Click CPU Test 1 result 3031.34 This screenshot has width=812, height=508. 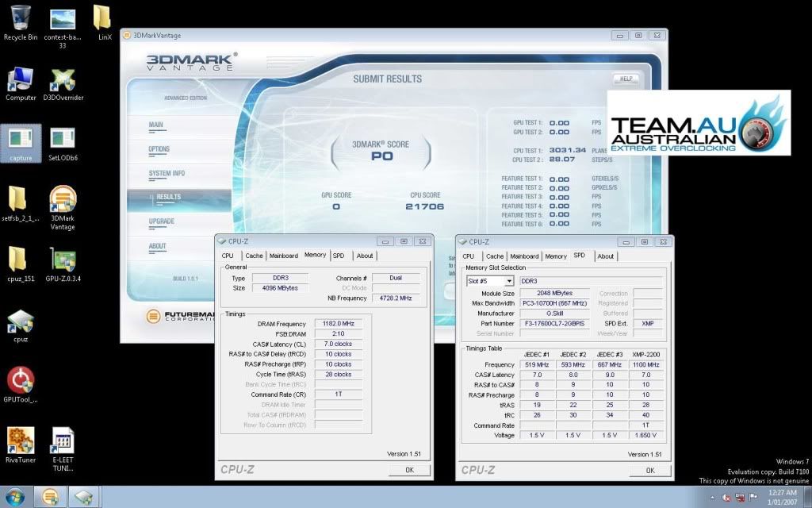[x=568, y=150]
